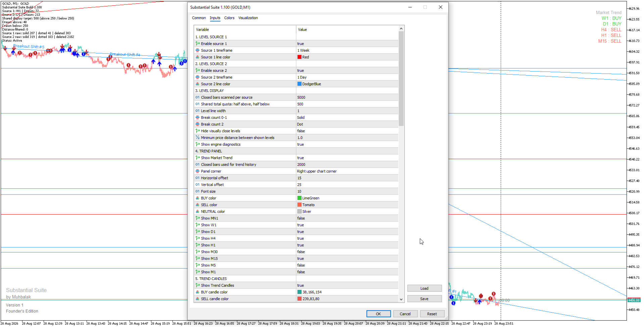Image resolution: width=644 pixels, height=327 pixels.
Task: Click the Source 2 line color icon
Action: point(198,84)
